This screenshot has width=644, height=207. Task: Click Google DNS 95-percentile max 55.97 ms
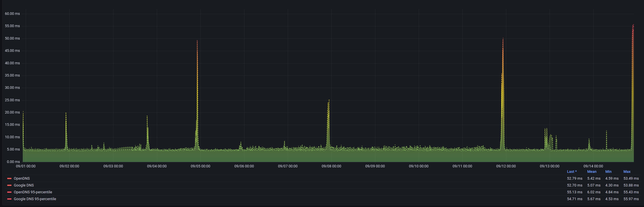click(631, 199)
